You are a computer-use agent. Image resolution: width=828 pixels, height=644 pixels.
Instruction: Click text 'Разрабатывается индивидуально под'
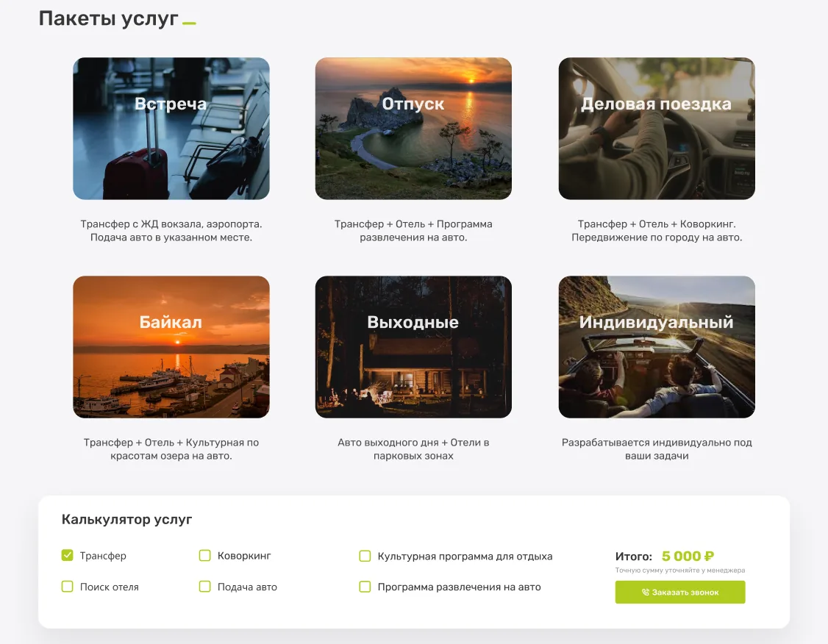pyautogui.click(x=657, y=443)
